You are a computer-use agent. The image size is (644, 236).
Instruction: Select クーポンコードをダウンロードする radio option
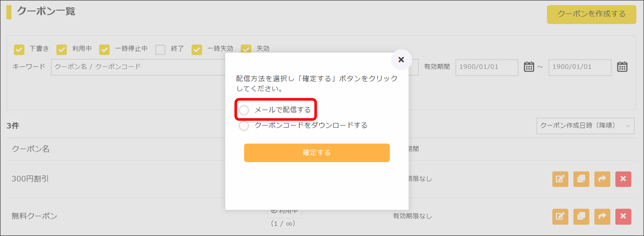tap(244, 126)
